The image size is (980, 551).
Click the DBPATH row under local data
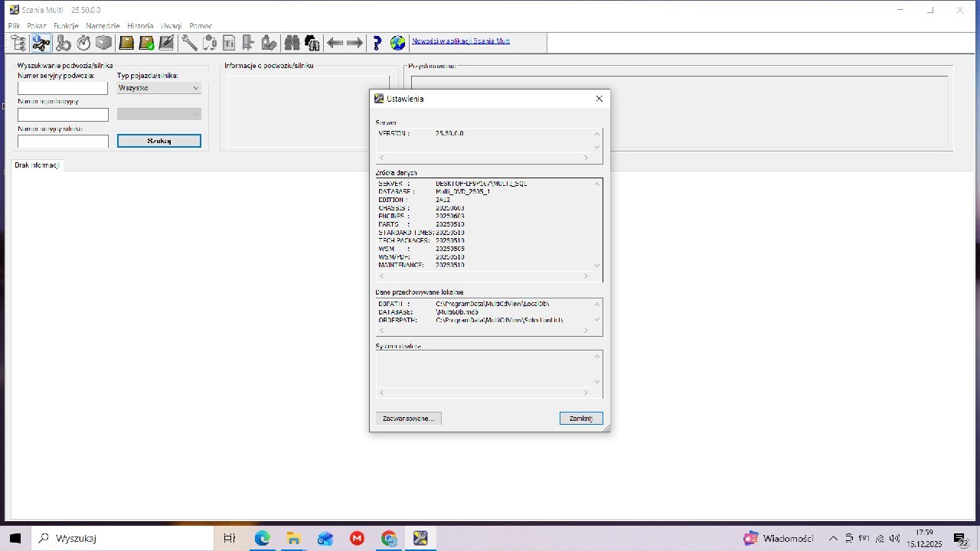(x=464, y=304)
